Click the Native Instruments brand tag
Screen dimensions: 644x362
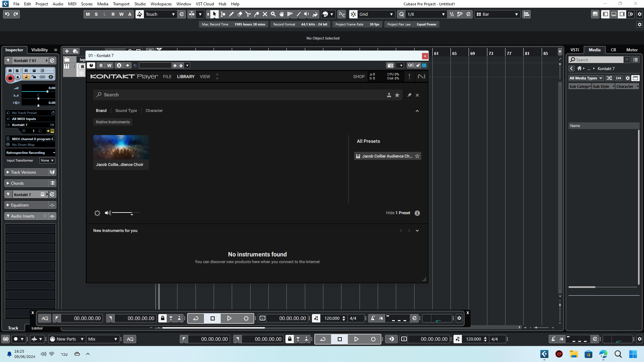point(113,122)
